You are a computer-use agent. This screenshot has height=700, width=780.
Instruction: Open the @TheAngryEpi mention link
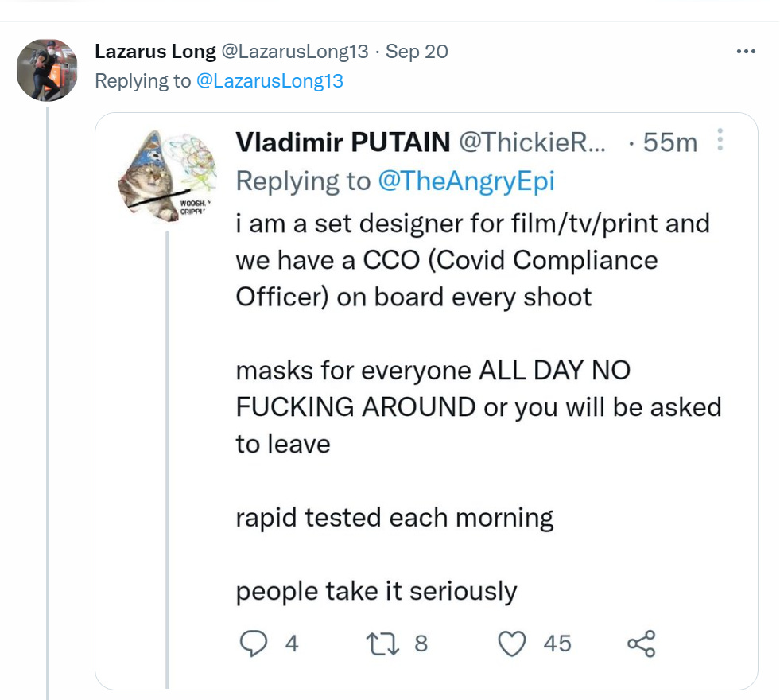click(465, 181)
